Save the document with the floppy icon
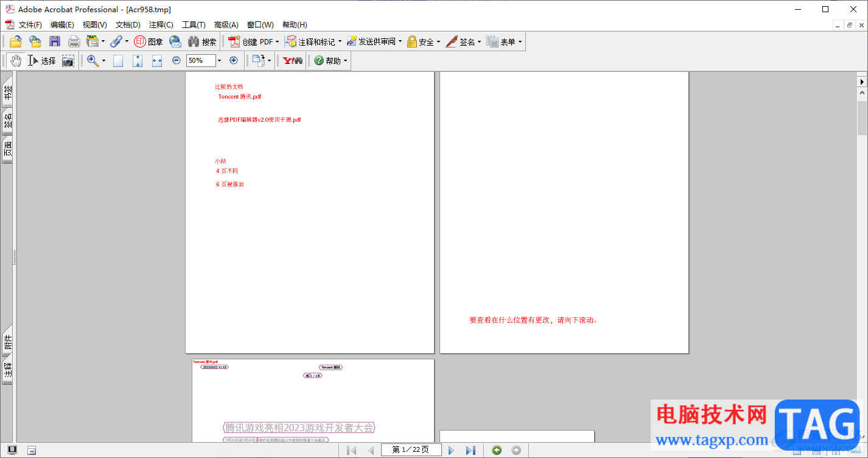Viewport: 868px width, 458px height. [x=55, y=42]
